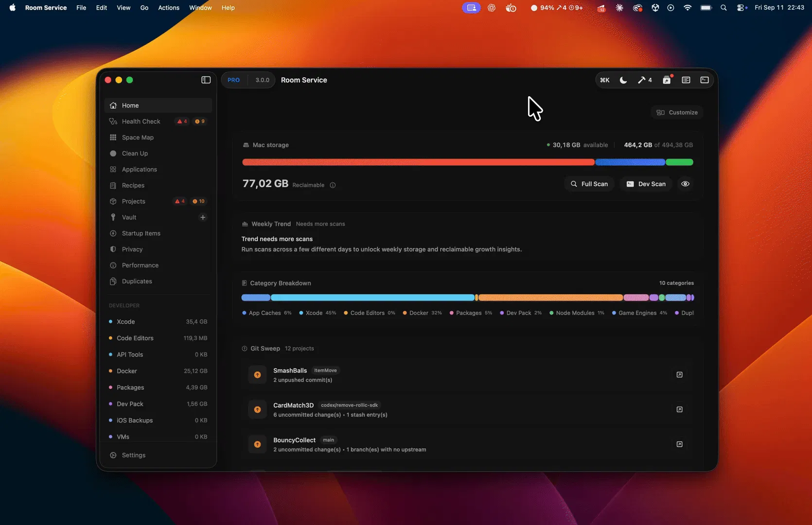
Task: Click the orange Docker segment in Category Breakdown
Action: [x=550, y=297]
